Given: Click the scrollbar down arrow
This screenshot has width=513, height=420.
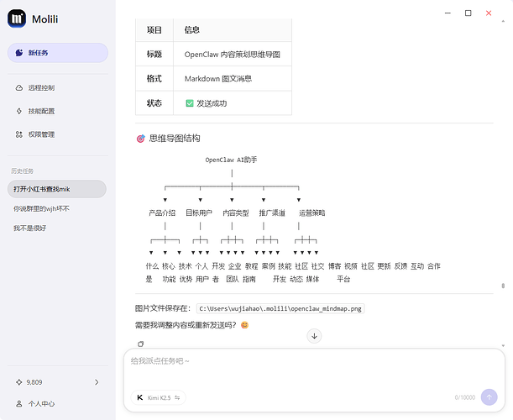Looking at the screenshot, I should tap(503, 346).
